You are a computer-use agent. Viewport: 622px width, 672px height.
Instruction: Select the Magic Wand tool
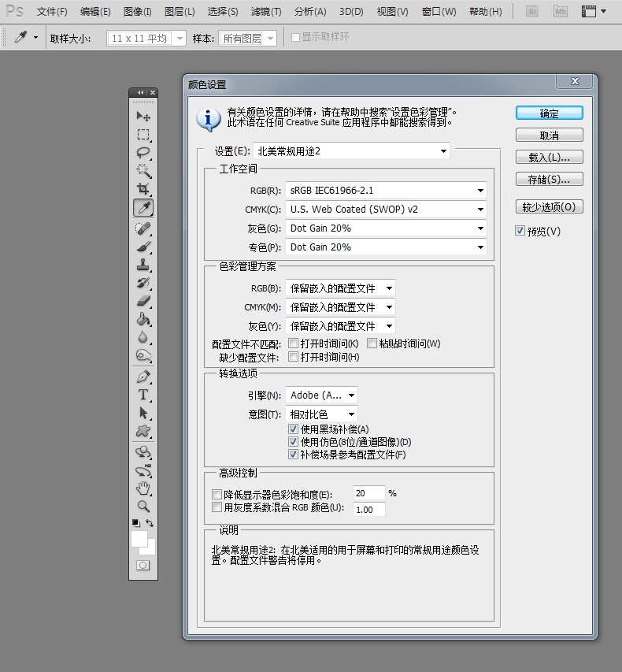pos(143,171)
